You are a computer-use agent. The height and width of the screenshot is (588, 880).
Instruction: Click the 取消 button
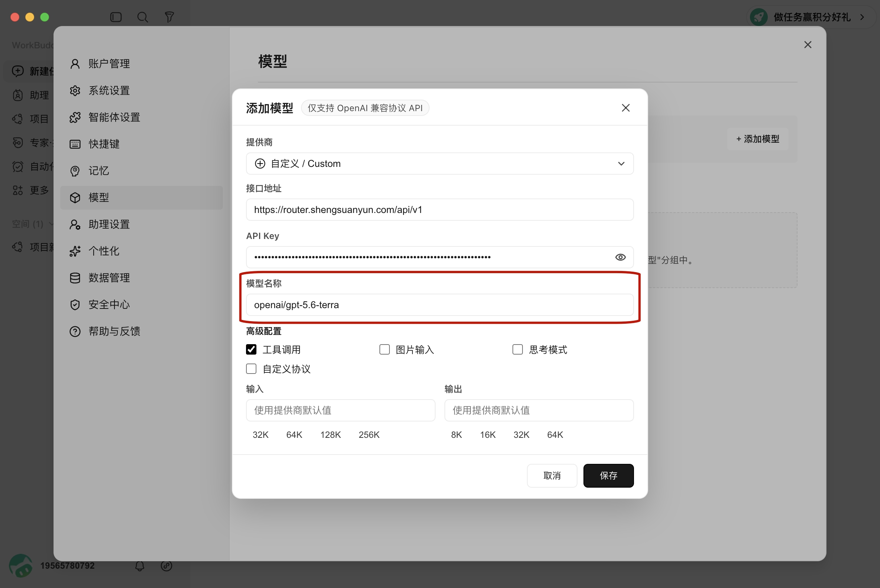[x=552, y=476]
